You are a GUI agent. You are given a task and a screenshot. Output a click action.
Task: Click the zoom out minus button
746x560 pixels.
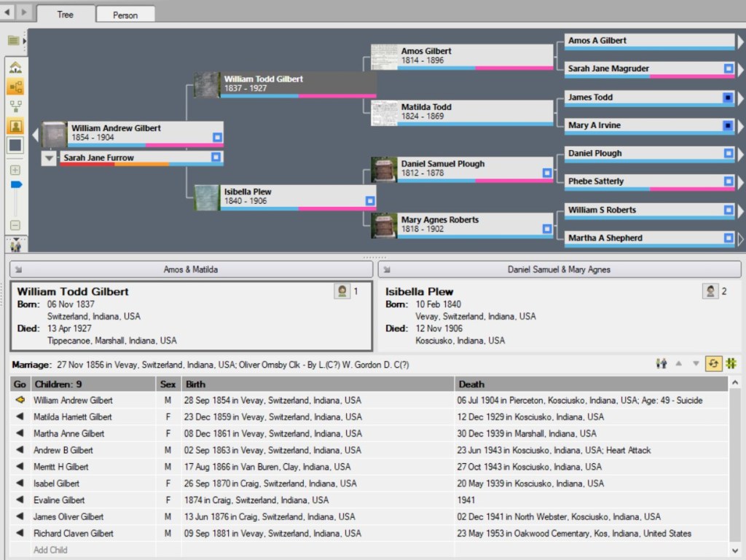click(x=15, y=225)
